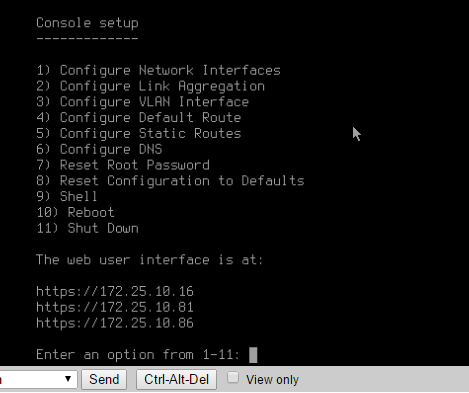Select the Configure Link Aggregation line

pyautogui.click(x=150, y=86)
